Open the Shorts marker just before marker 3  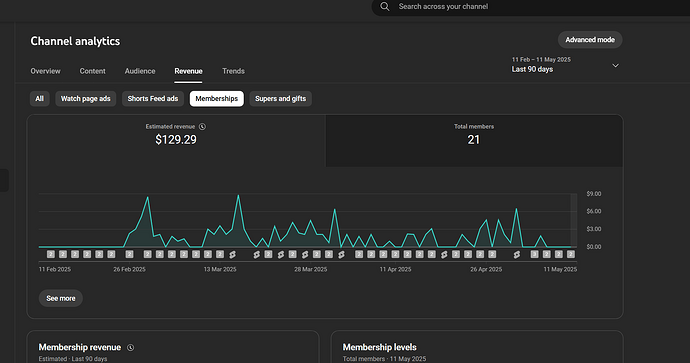[x=517, y=254]
